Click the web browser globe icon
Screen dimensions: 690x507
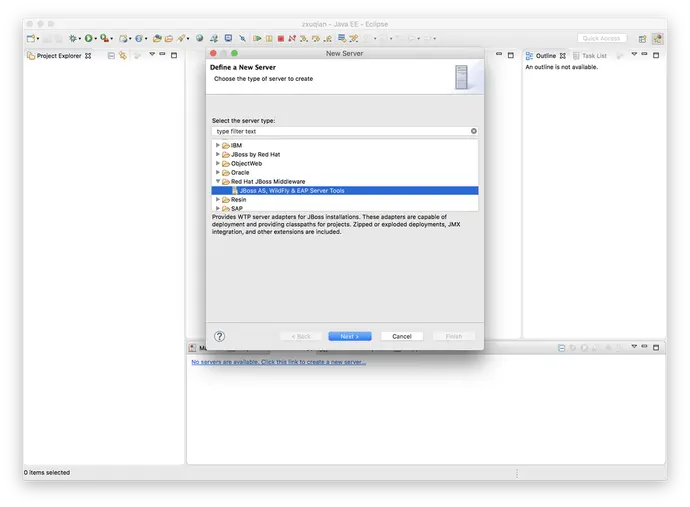coord(199,38)
